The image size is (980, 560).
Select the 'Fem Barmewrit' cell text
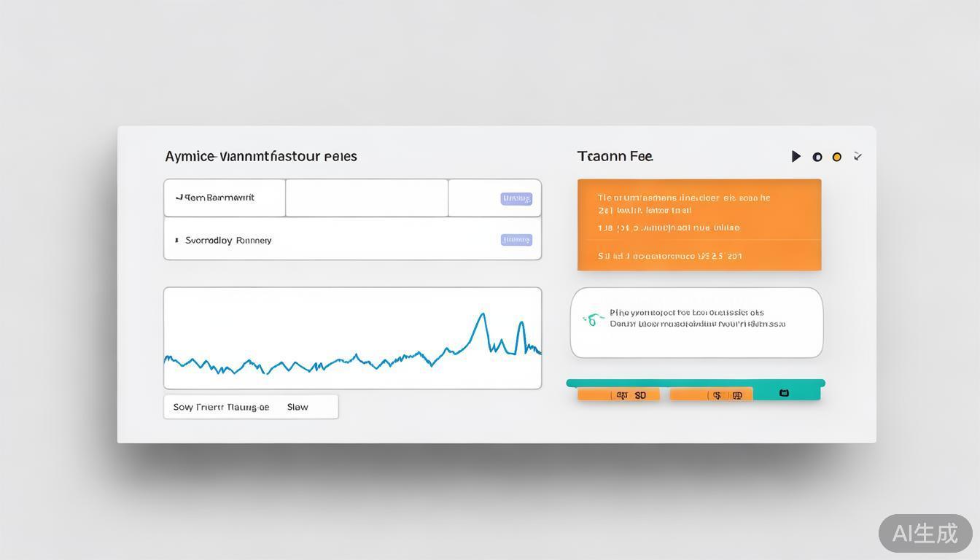(x=219, y=198)
